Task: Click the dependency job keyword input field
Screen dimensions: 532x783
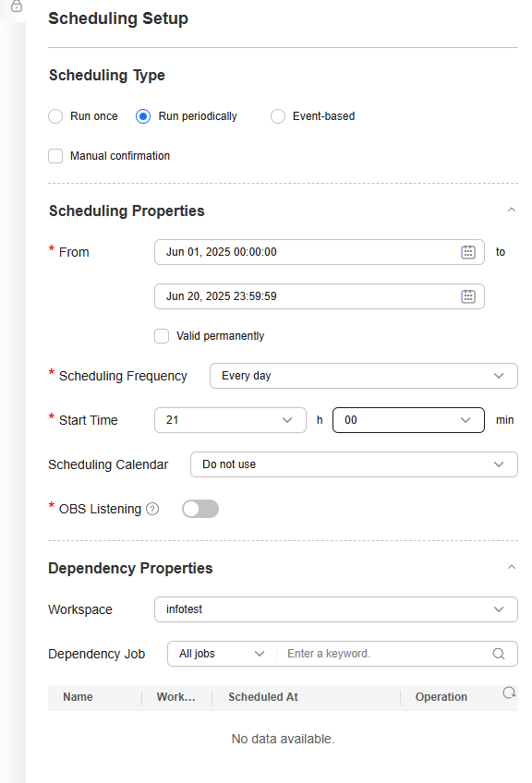Action: 383,654
